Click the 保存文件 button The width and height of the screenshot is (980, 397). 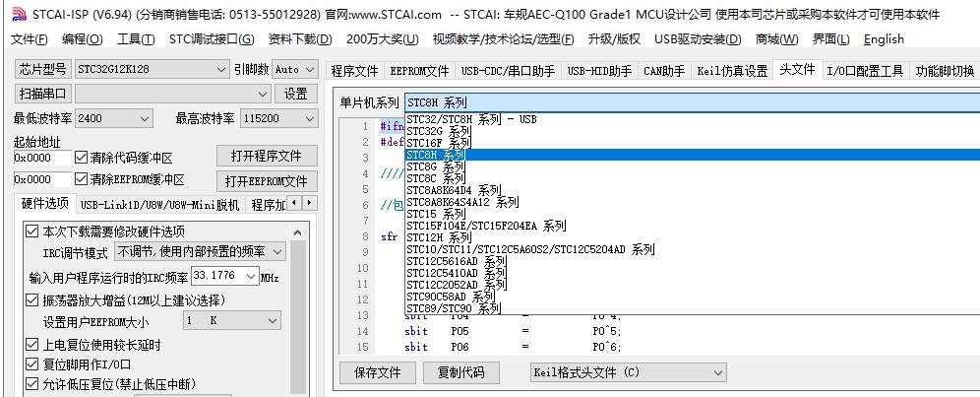tap(378, 372)
